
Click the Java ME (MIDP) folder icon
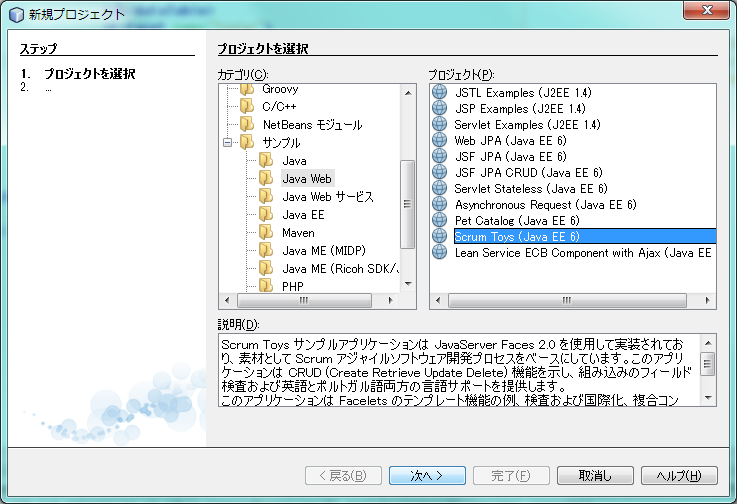point(266,250)
